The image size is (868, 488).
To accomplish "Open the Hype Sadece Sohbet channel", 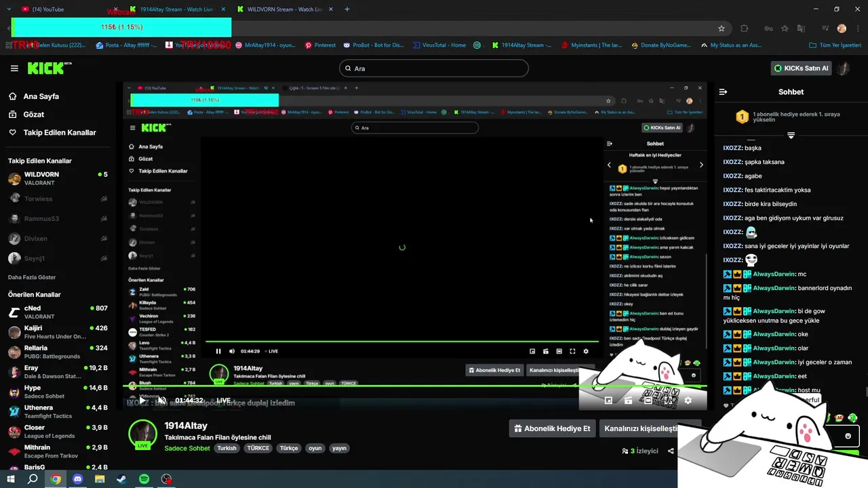I will pos(58,392).
